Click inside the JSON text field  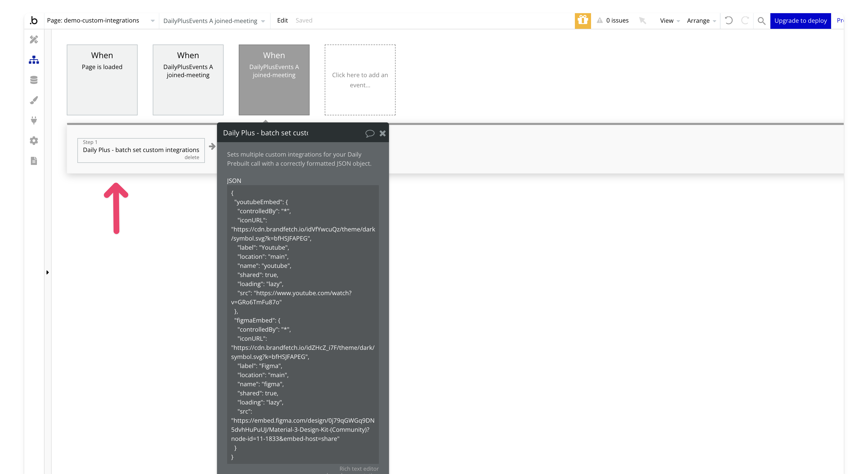coord(302,325)
